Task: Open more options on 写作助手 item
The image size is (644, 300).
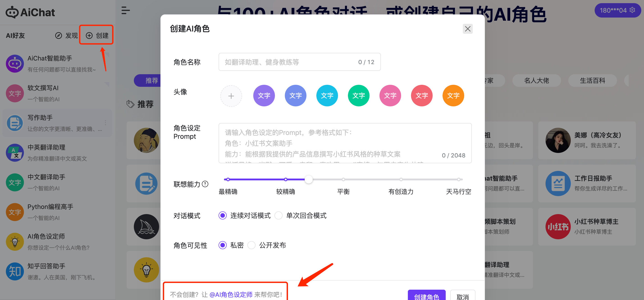Action: (105, 123)
